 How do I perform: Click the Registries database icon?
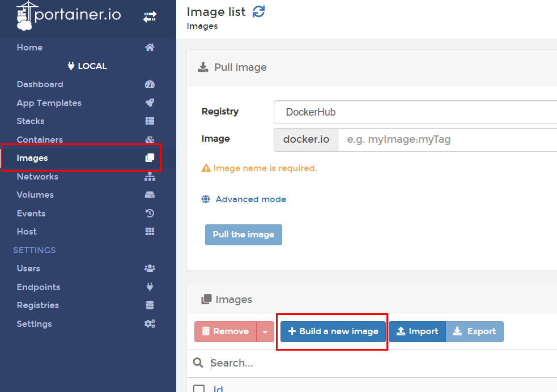point(150,305)
